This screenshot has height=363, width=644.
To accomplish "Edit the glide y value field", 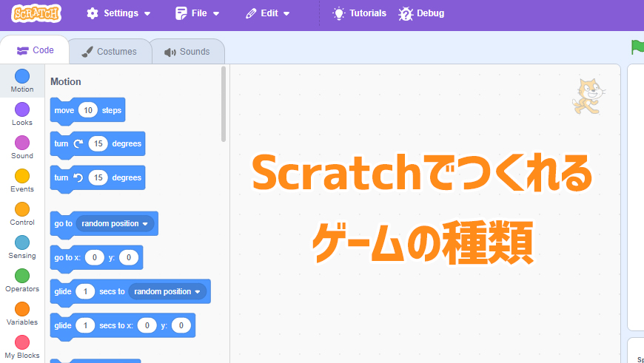I will coord(181,326).
